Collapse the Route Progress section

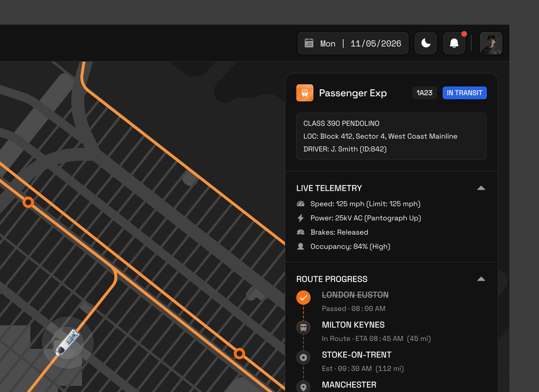(481, 279)
